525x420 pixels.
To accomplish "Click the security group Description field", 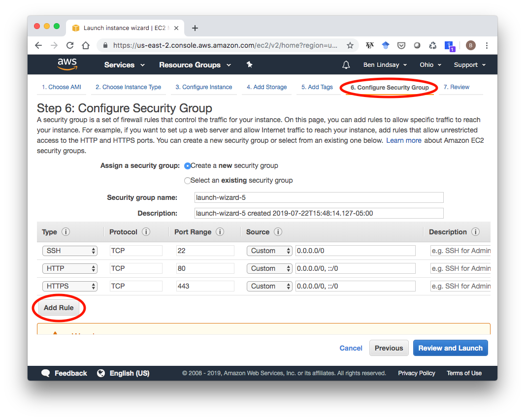I will click(x=319, y=213).
